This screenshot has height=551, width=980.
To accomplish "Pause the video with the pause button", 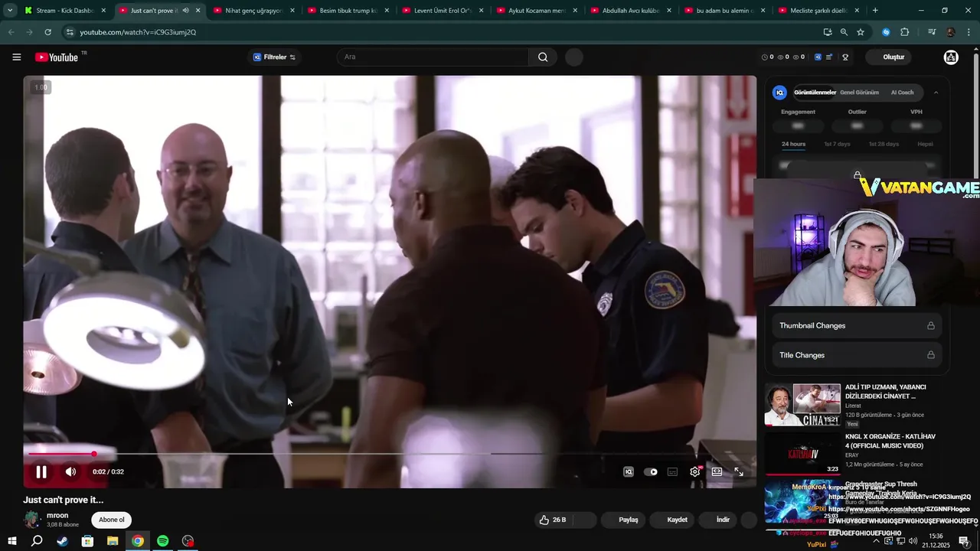I will tap(41, 472).
